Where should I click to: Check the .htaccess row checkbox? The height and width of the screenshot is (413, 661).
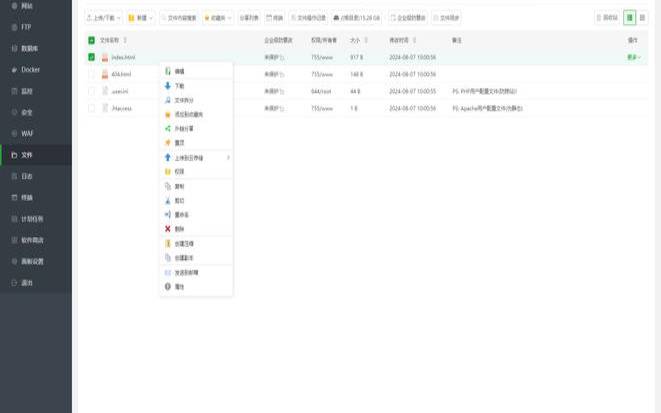pyautogui.click(x=91, y=108)
